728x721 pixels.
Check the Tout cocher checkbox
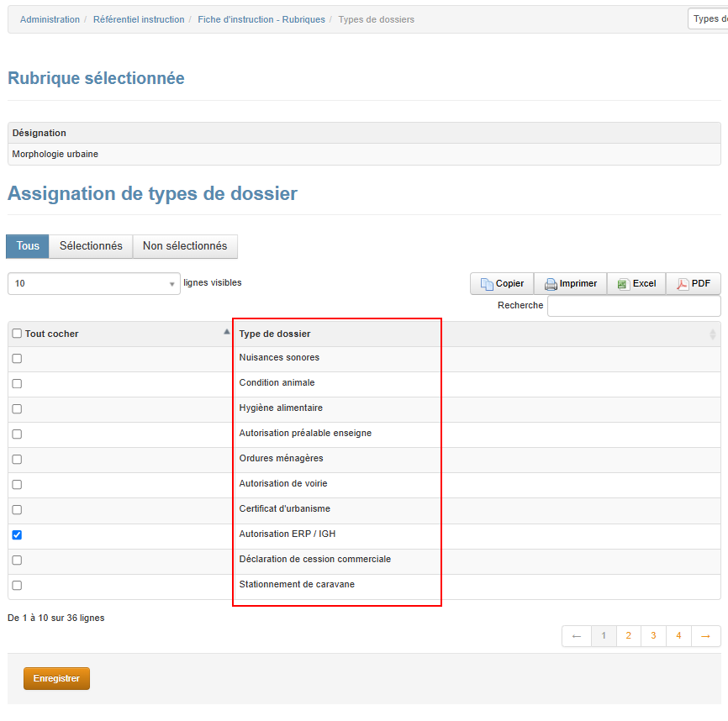click(x=17, y=334)
